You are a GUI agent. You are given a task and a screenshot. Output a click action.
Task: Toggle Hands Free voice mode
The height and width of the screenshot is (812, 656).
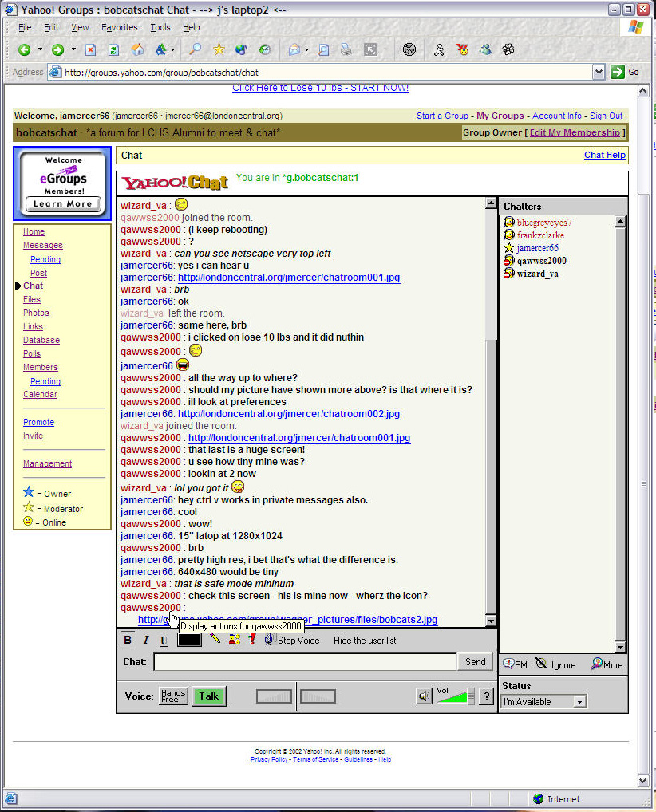tap(173, 696)
